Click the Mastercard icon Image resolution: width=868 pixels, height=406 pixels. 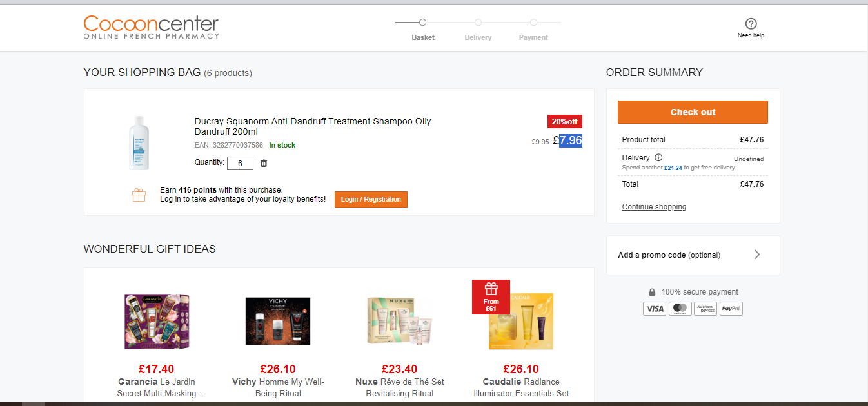(x=680, y=309)
